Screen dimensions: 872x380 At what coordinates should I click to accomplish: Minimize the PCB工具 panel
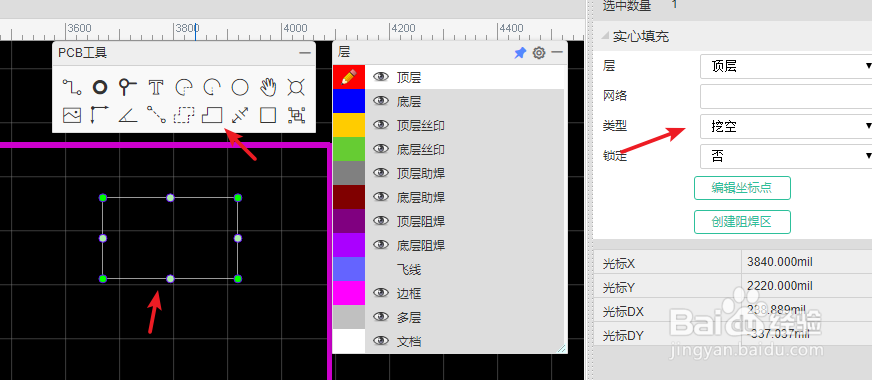305,53
